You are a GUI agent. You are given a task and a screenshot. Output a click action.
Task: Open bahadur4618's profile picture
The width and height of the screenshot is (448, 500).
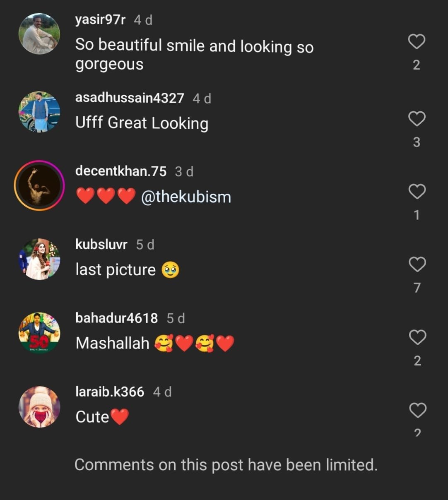click(39, 333)
